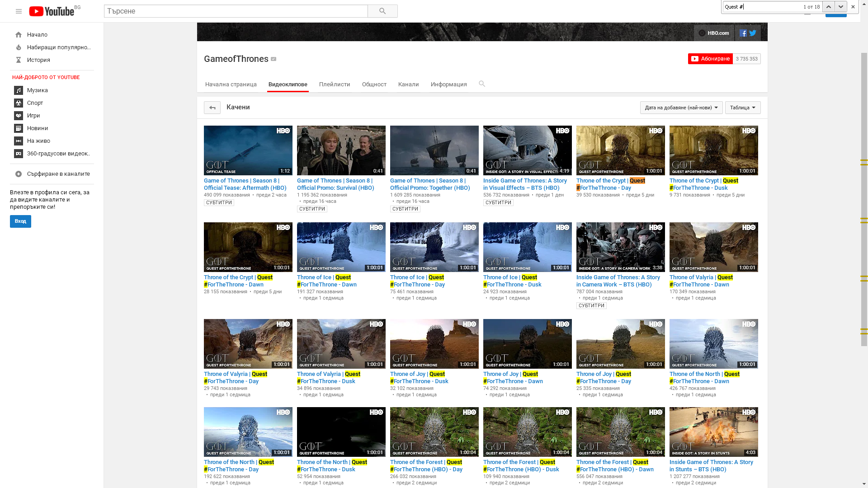The height and width of the screenshot is (488, 868).
Task: Click the Начало home icon
Action: click(19, 35)
